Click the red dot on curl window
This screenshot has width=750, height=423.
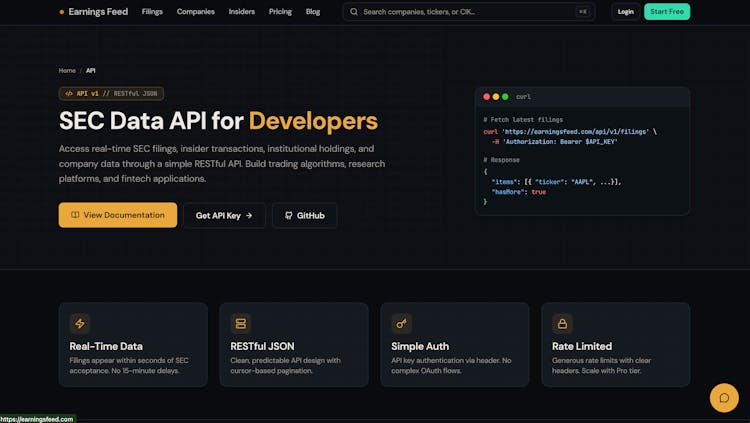tap(487, 97)
